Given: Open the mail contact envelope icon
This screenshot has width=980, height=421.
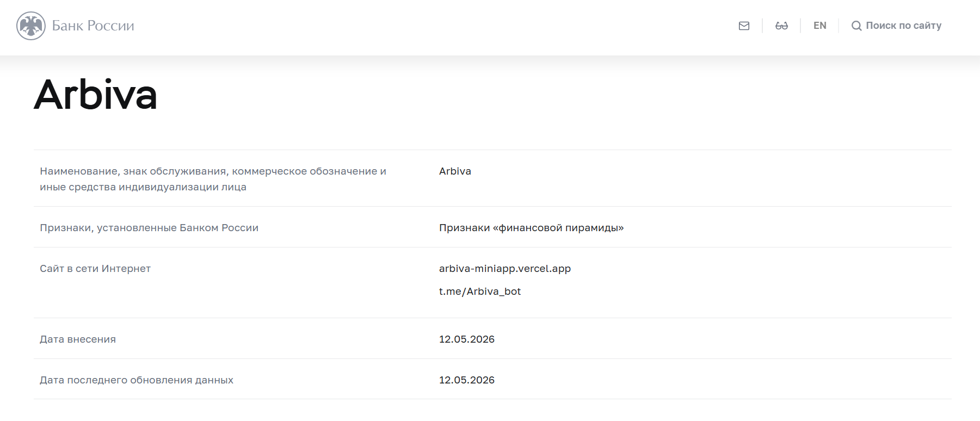Looking at the screenshot, I should (x=744, y=26).
